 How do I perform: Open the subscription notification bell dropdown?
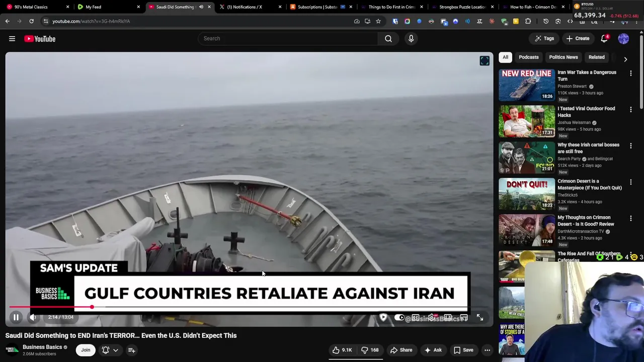coord(110,350)
